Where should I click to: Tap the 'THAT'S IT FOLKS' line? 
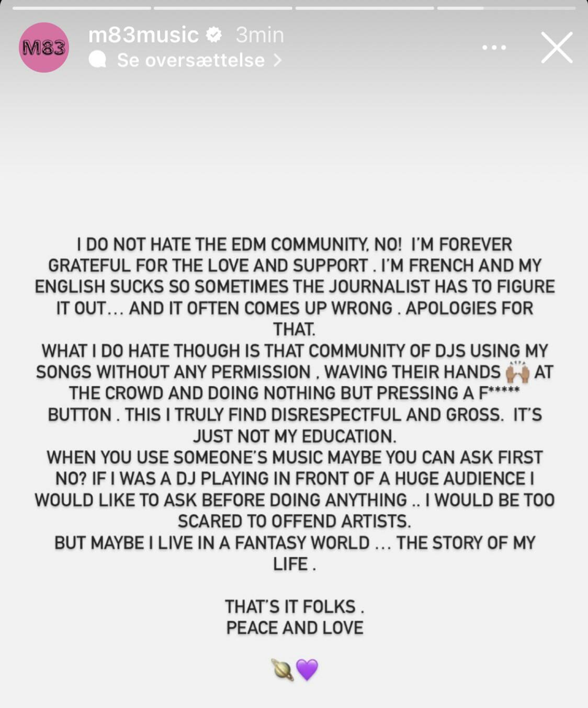pyautogui.click(x=294, y=606)
